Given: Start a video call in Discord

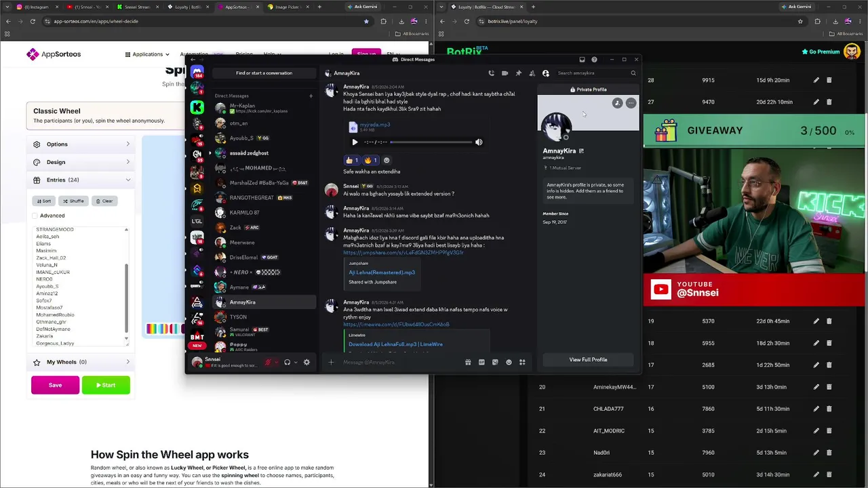Looking at the screenshot, I should [x=505, y=73].
